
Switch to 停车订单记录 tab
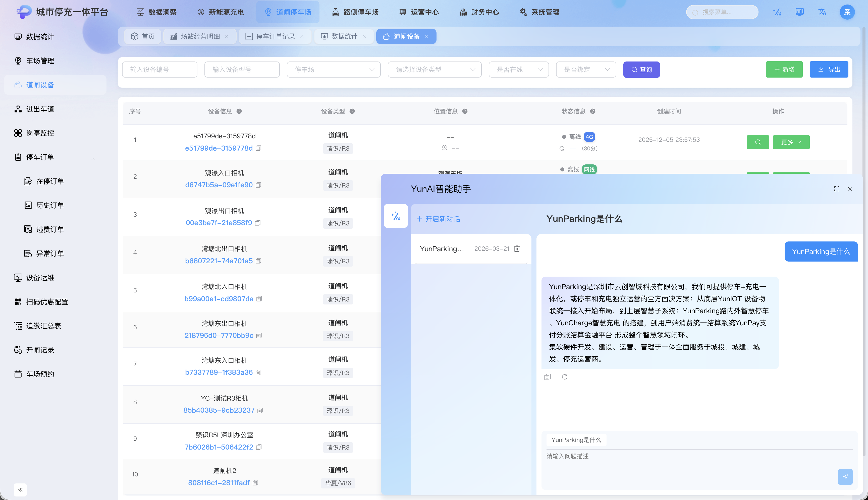click(275, 36)
